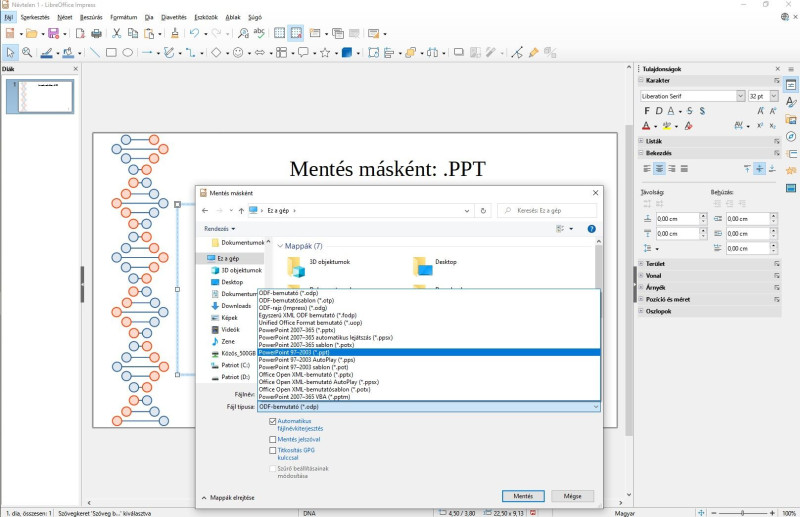
Task: Click the Cut scissors icon
Action: point(117,34)
